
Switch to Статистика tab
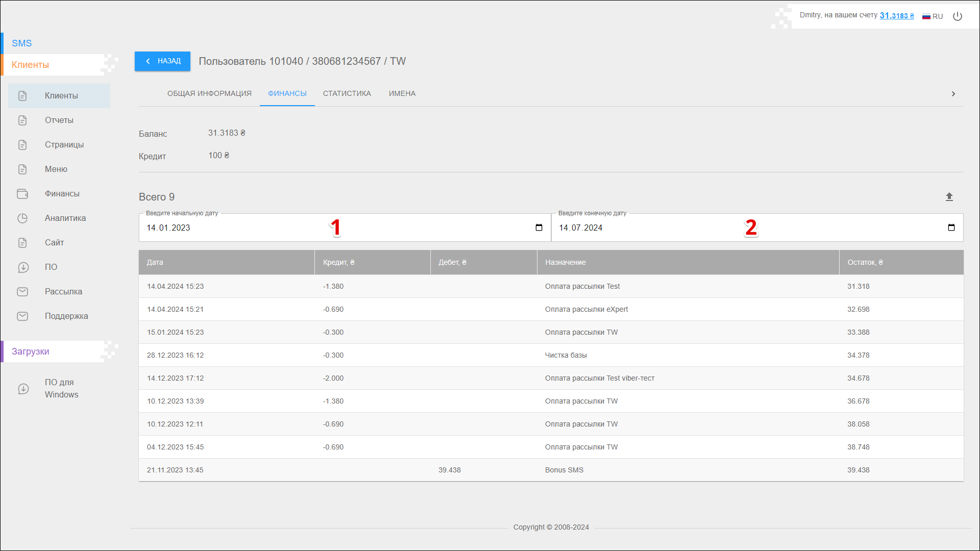point(347,94)
